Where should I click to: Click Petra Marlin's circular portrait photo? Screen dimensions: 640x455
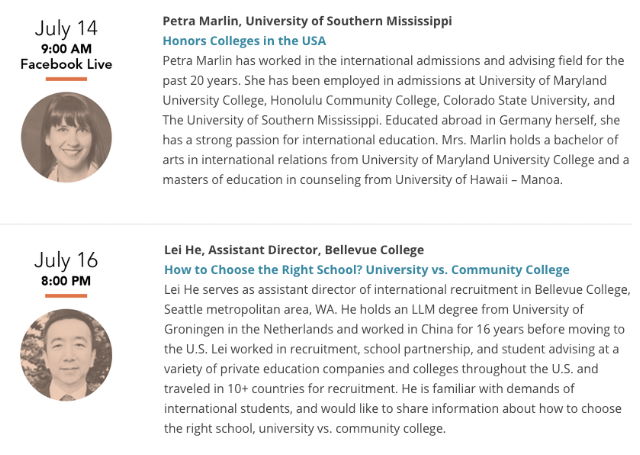pyautogui.click(x=67, y=137)
